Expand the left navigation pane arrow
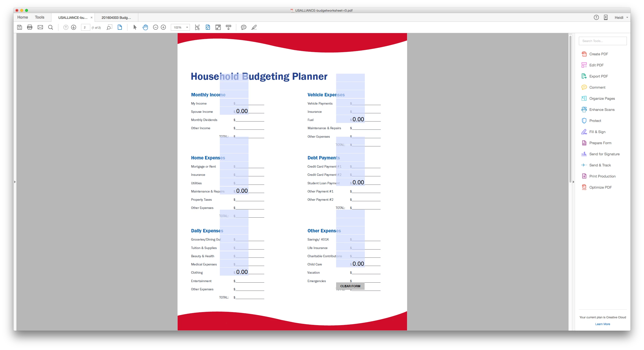The height and width of the screenshot is (350, 644). coord(15,182)
